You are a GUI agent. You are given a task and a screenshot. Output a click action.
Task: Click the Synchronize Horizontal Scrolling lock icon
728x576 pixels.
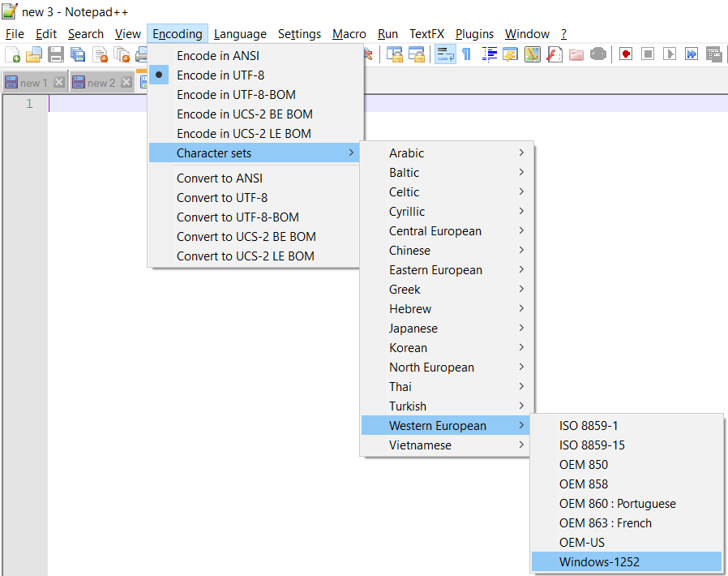click(x=417, y=54)
